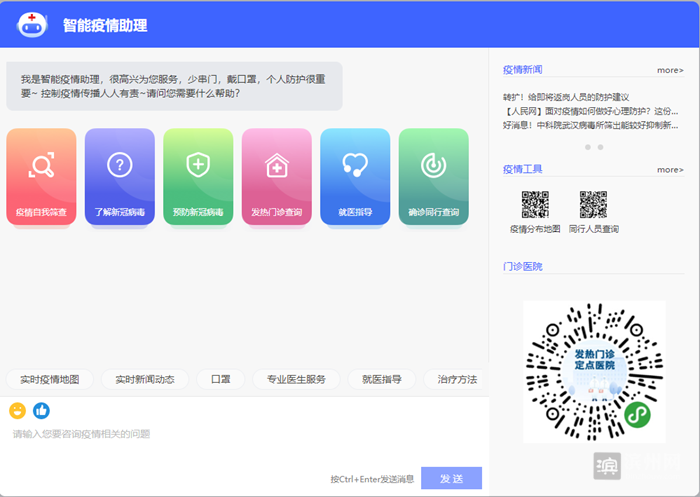700x497 pixels.
Task: Select the 实时疫情地图 quick chip
Action: [x=50, y=380]
